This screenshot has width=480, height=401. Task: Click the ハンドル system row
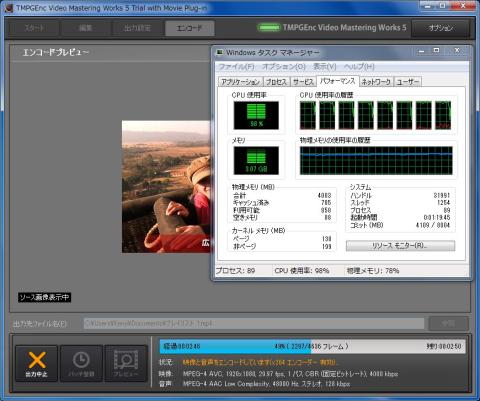coord(400,195)
